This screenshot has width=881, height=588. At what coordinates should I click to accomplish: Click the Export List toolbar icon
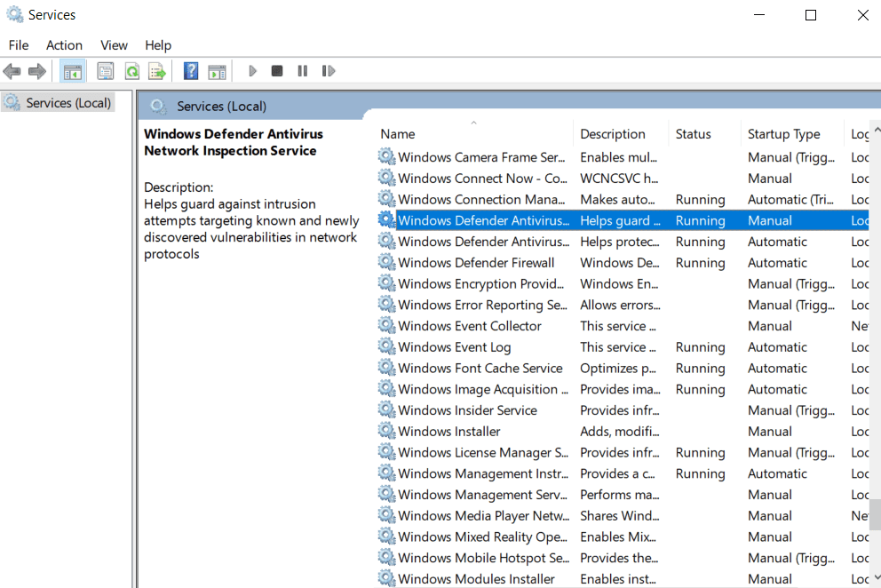157,71
